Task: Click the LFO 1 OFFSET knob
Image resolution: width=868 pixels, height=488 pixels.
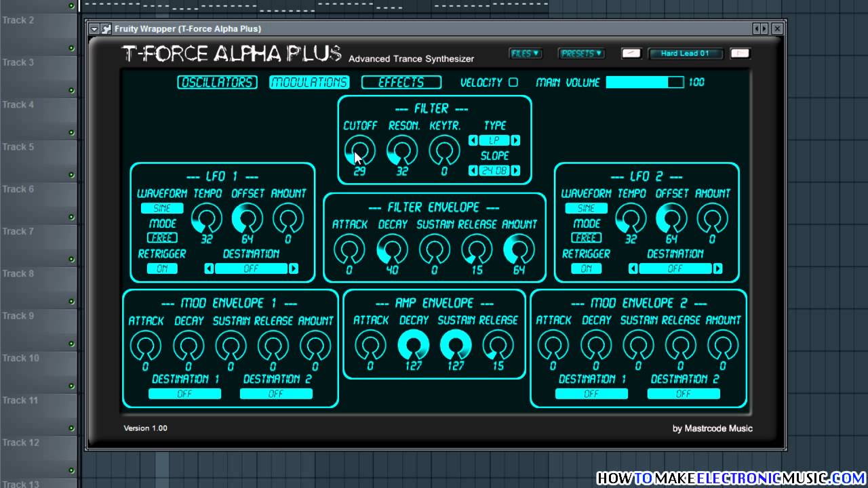Action: tap(248, 218)
